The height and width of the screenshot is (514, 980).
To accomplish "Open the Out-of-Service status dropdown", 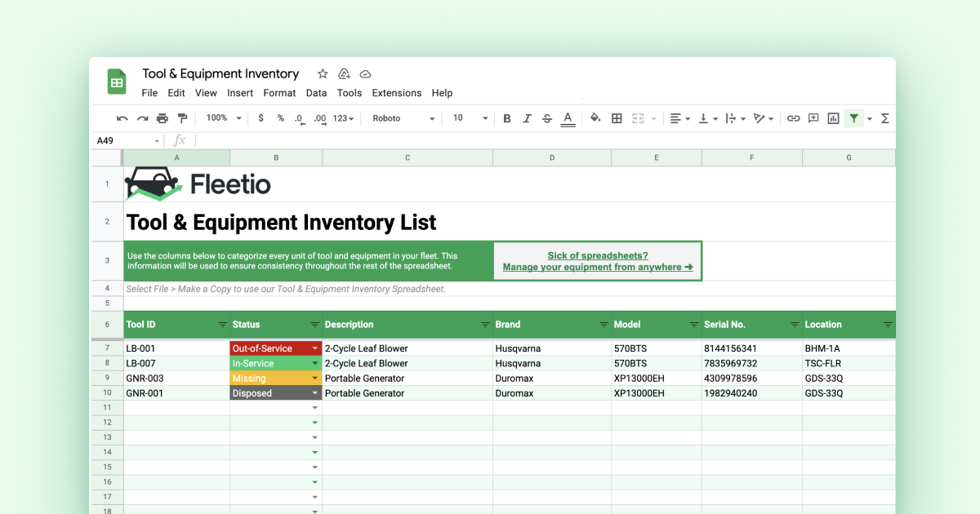I will pyautogui.click(x=315, y=348).
